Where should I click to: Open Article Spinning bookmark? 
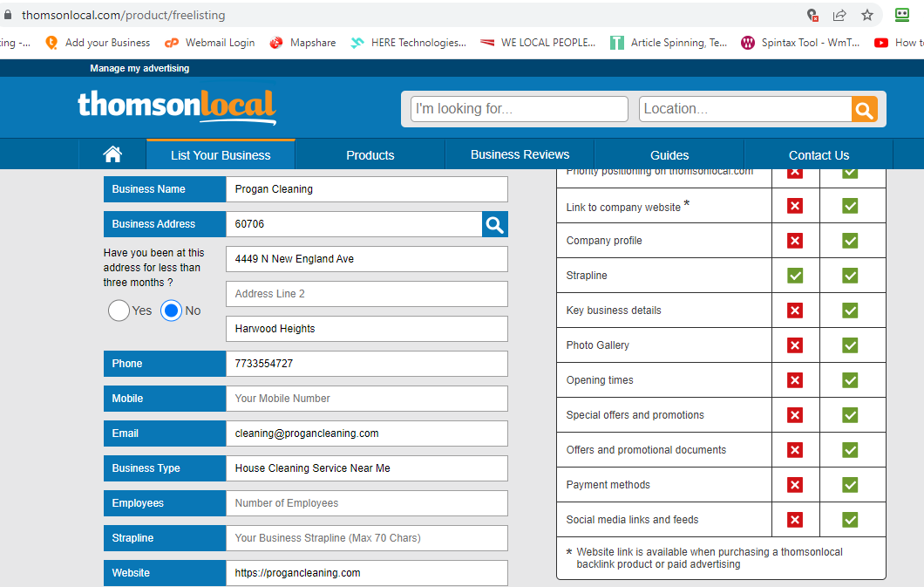click(x=669, y=43)
